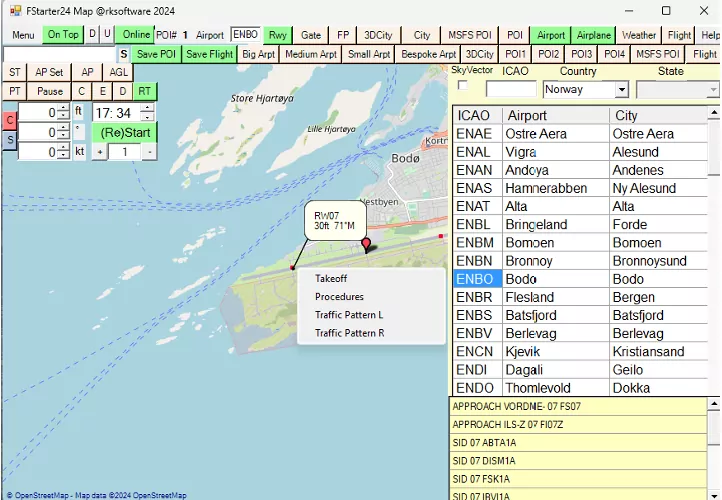This screenshot has width=722, height=500.
Task: Click the blue S button beside speed
Action: [10, 140]
